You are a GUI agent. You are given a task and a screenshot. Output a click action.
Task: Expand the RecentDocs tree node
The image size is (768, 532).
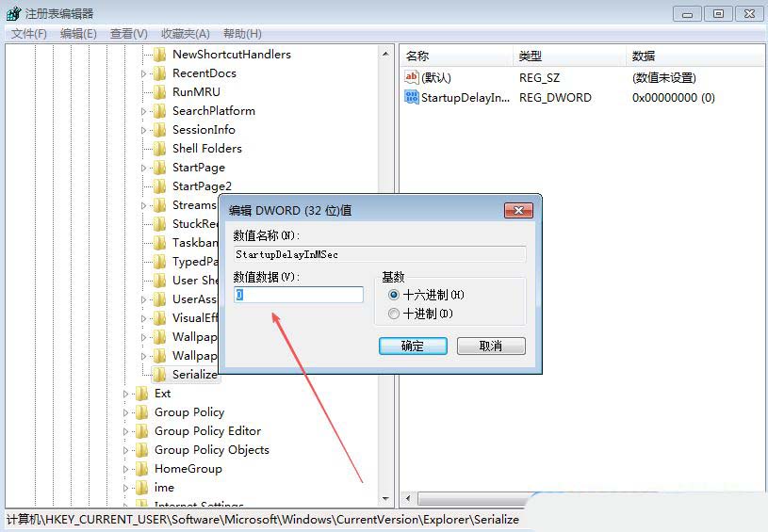(143, 73)
